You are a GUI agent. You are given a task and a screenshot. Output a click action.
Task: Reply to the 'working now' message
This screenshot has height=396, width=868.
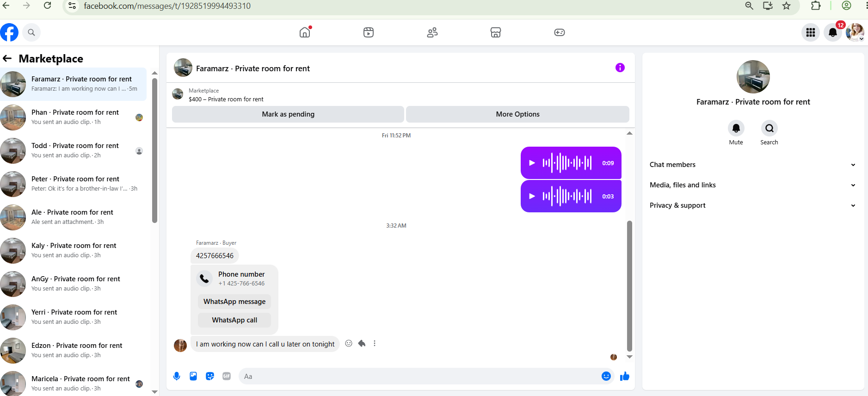362,343
